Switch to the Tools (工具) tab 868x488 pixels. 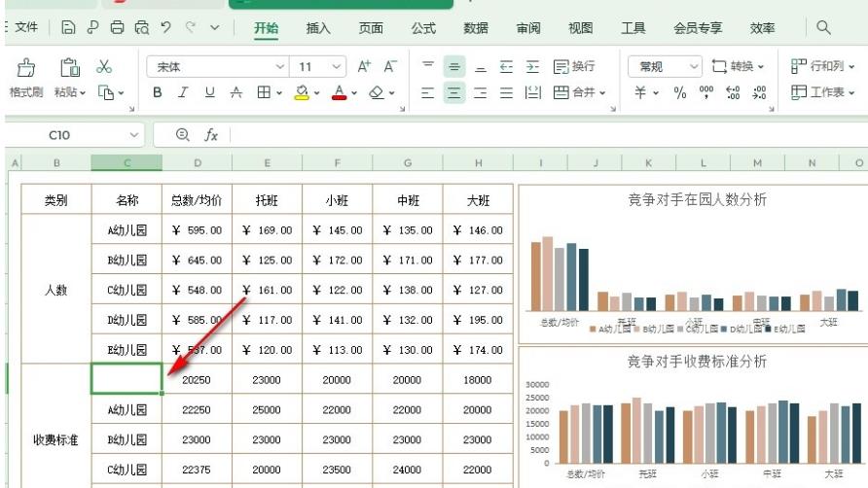(633, 27)
